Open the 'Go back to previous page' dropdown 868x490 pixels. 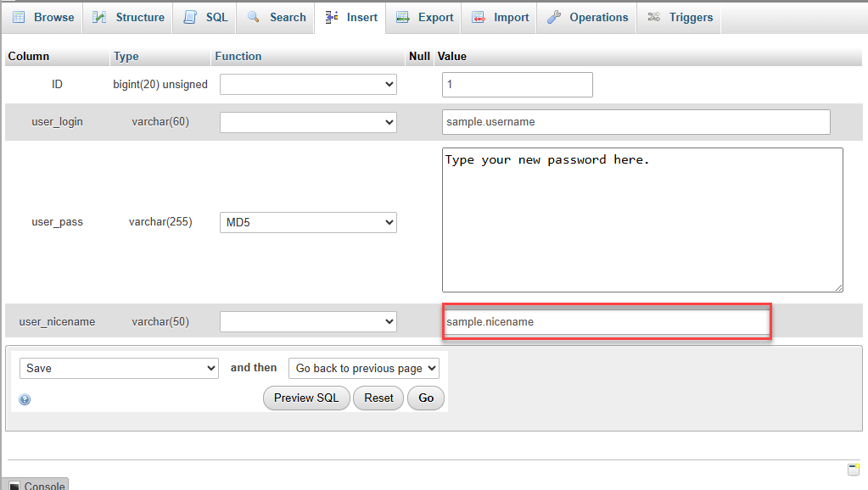coord(363,368)
